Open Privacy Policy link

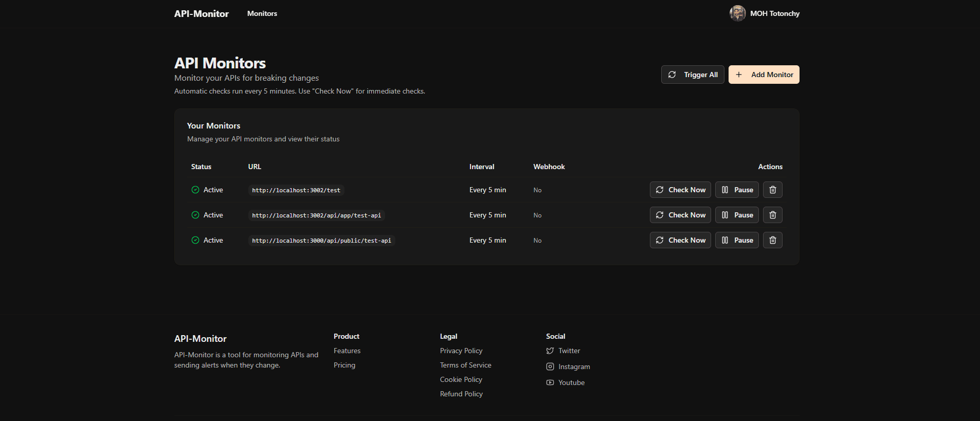(461, 351)
